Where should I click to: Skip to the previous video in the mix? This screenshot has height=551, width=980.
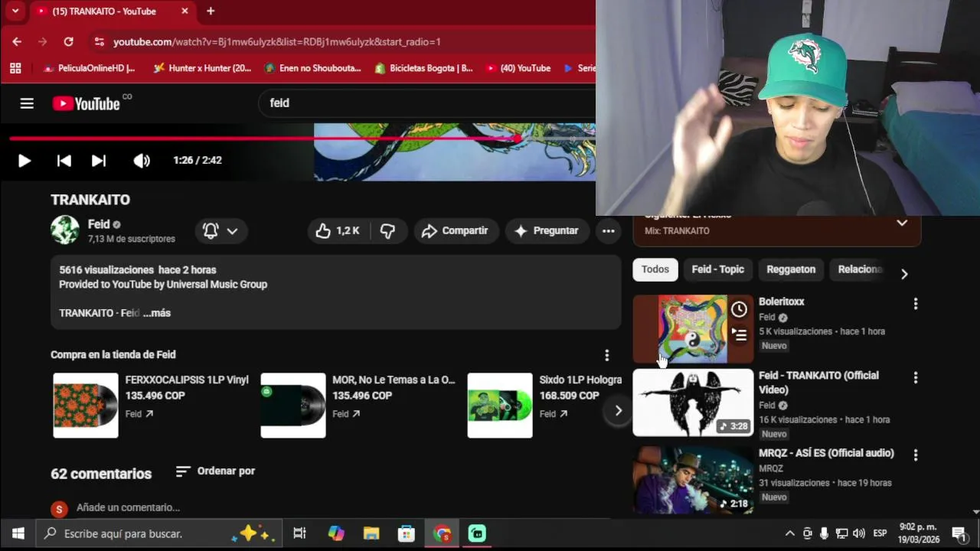pyautogui.click(x=64, y=161)
